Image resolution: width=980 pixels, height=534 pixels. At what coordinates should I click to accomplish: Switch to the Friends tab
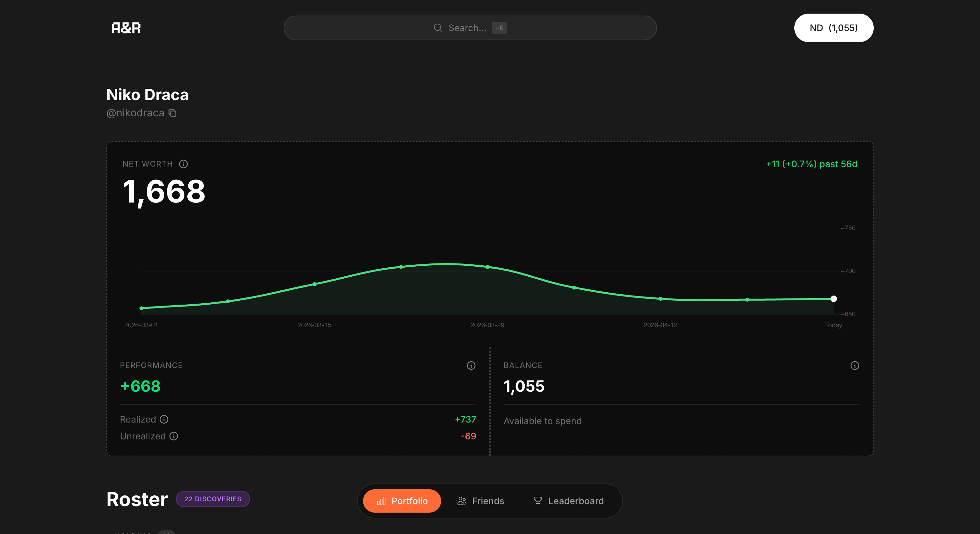pos(481,501)
